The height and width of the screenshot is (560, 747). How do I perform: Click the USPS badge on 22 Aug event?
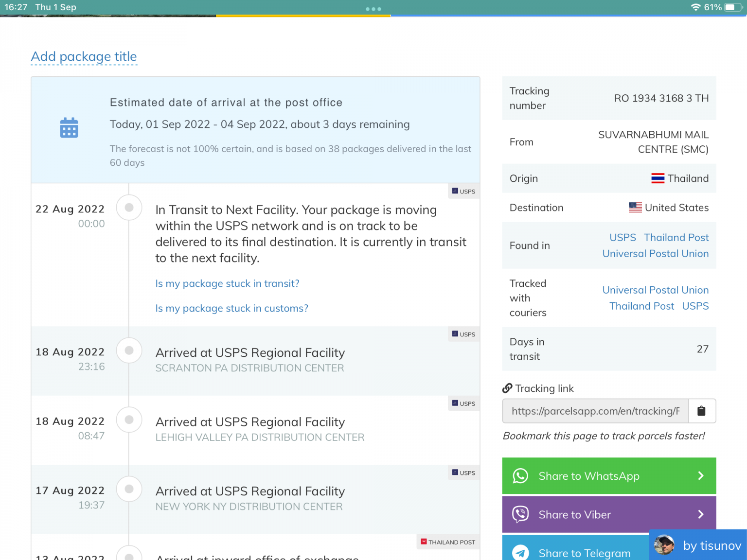tap(464, 191)
